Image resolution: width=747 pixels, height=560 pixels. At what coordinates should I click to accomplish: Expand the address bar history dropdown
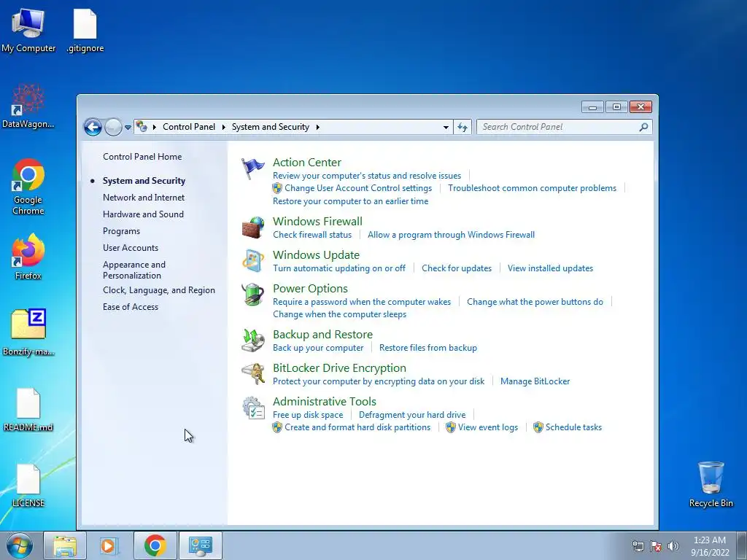click(x=446, y=127)
